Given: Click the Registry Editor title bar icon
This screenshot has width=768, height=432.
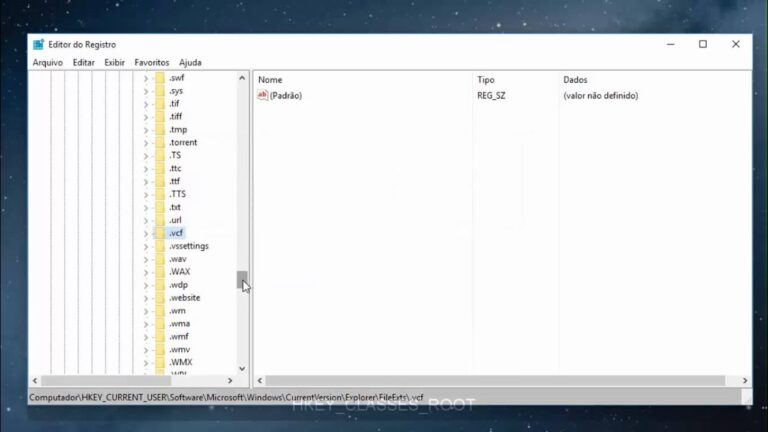Looking at the screenshot, I should pyautogui.click(x=38, y=45).
